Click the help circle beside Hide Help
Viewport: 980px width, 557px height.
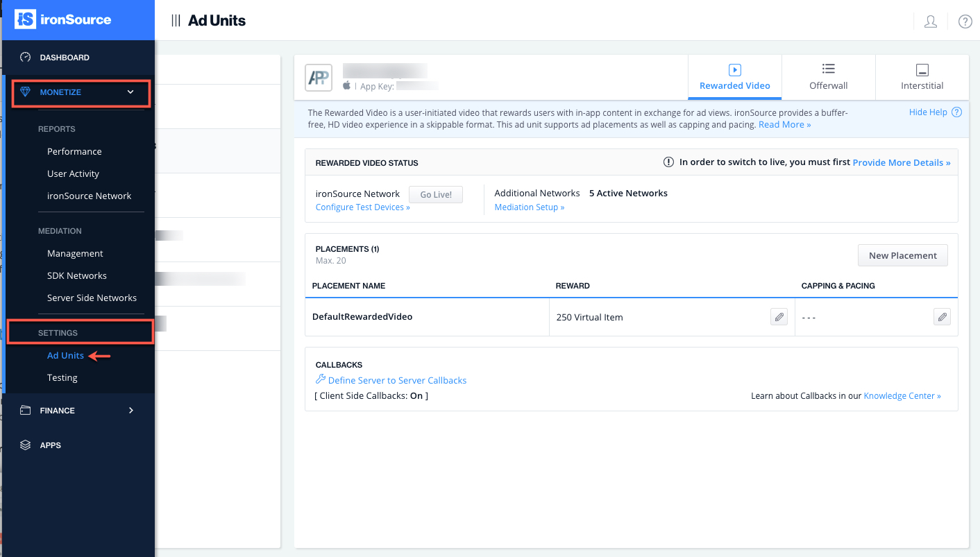[956, 112]
